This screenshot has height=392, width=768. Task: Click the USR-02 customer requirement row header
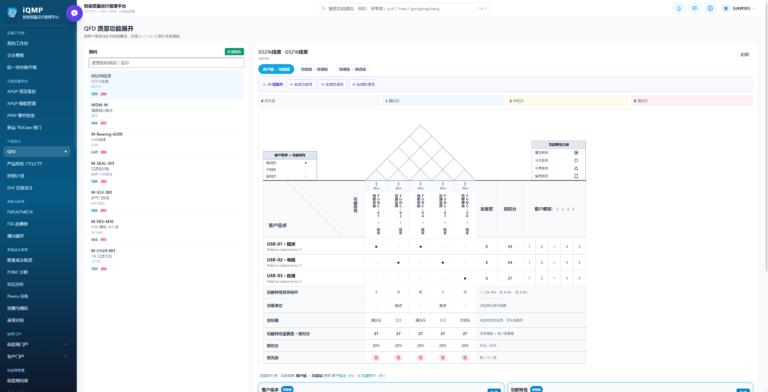click(314, 263)
